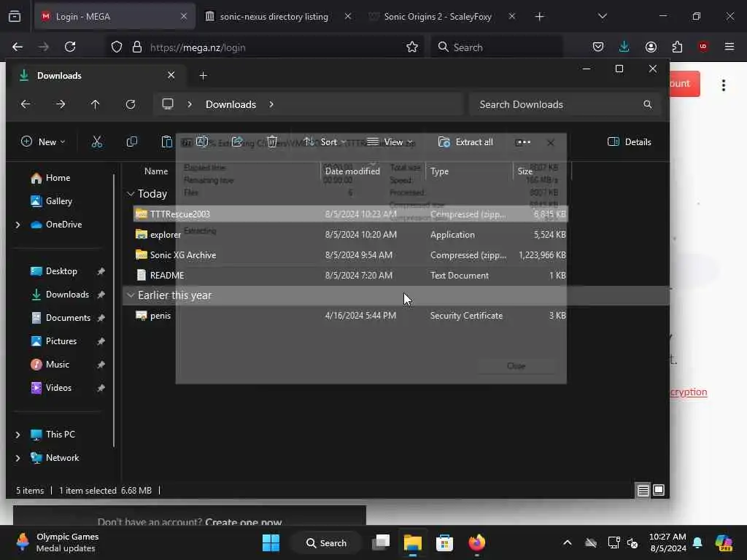
Task: Open Firefox downloads panel arrow icon
Action: click(x=624, y=47)
